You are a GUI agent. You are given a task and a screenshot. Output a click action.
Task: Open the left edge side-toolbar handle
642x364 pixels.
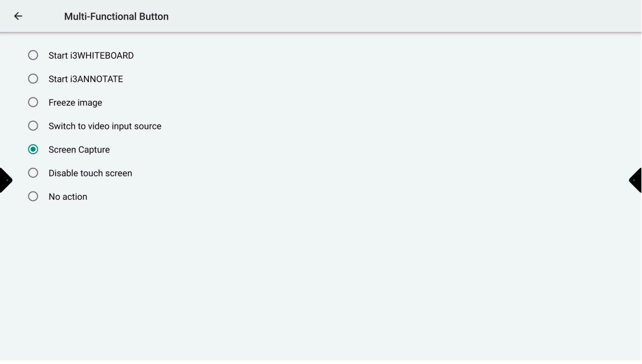[x=5, y=180]
